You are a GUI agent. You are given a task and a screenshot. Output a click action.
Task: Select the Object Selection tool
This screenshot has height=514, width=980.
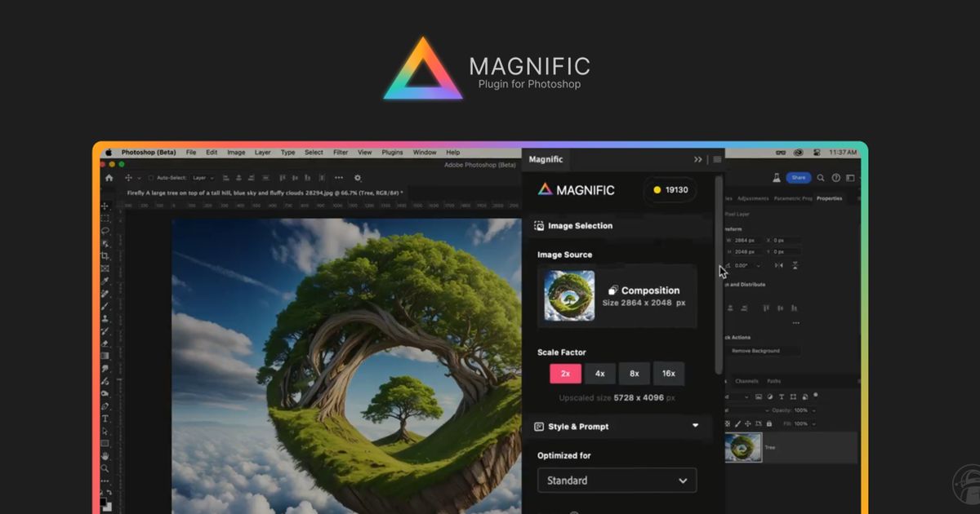coord(105,243)
